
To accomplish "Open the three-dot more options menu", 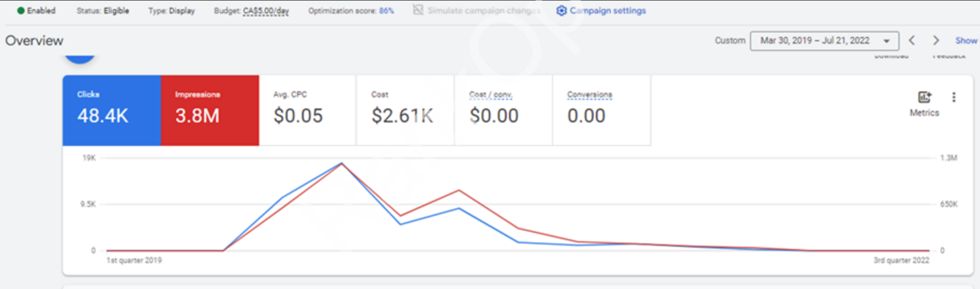I will 954,97.
